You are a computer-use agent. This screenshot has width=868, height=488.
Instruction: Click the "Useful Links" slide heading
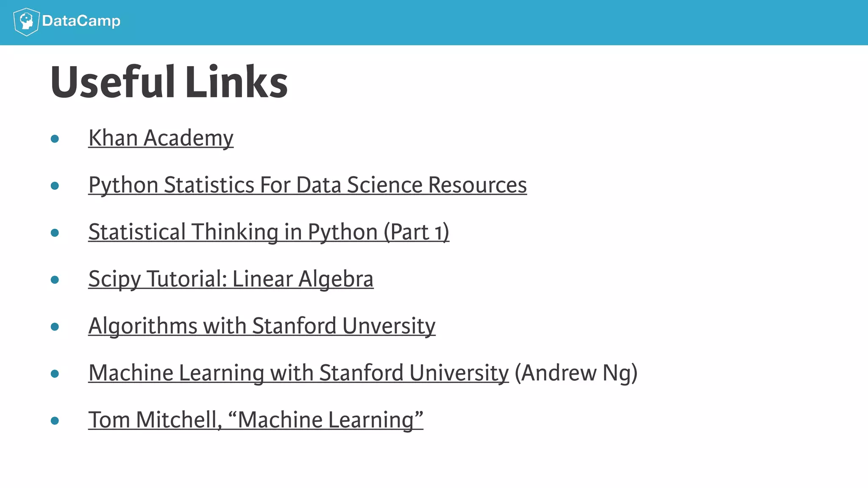click(169, 82)
